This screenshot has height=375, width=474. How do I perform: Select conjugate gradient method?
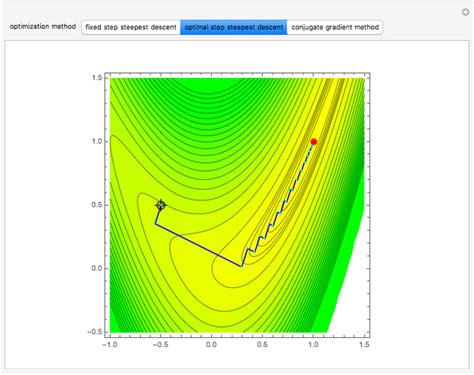coord(335,27)
